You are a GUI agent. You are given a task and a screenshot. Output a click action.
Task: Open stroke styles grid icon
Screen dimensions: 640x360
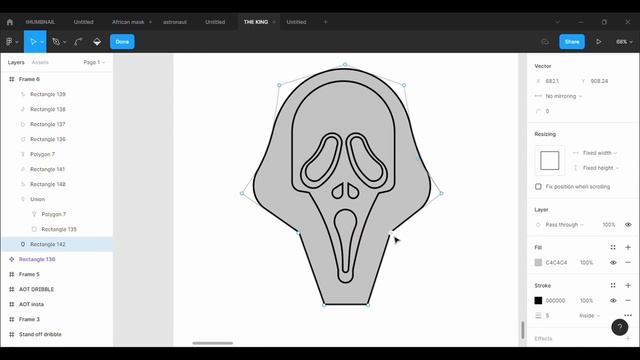(613, 285)
